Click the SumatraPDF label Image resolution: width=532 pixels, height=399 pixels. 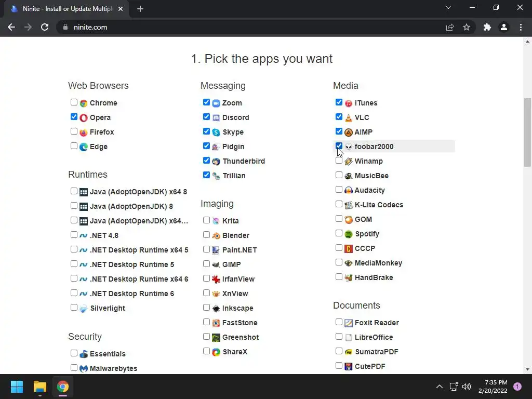point(377,352)
